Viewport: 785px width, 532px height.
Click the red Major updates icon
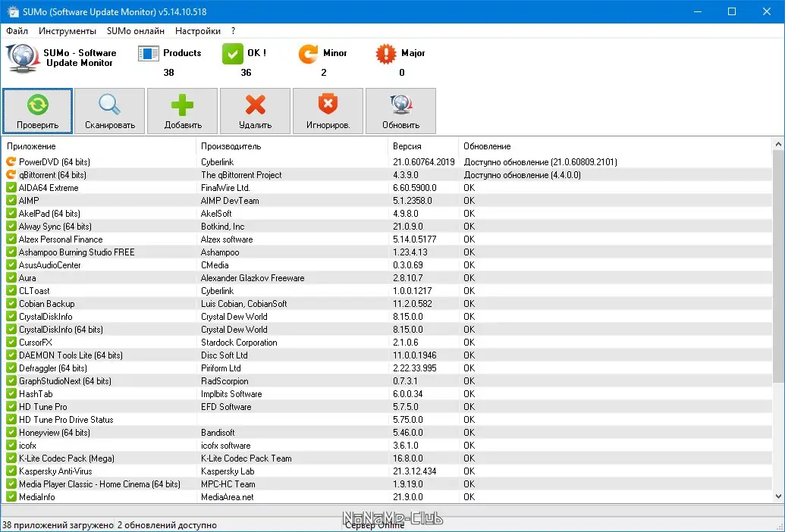[385, 54]
